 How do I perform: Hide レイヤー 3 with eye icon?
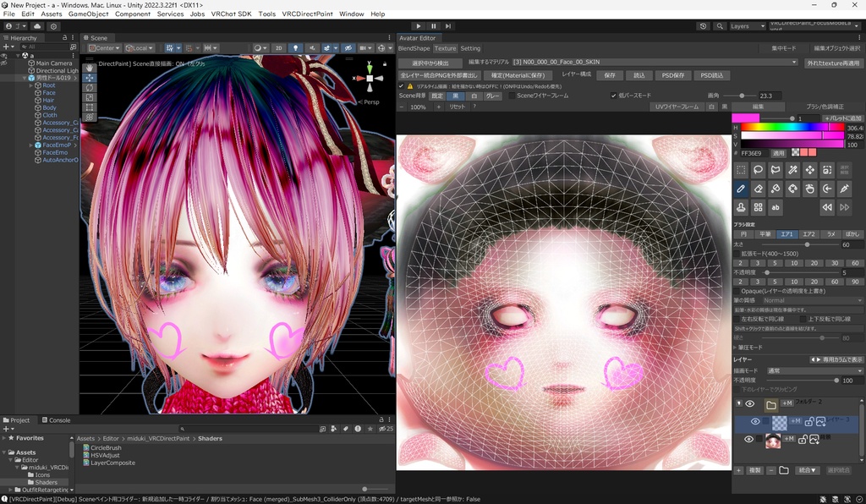[x=755, y=422]
